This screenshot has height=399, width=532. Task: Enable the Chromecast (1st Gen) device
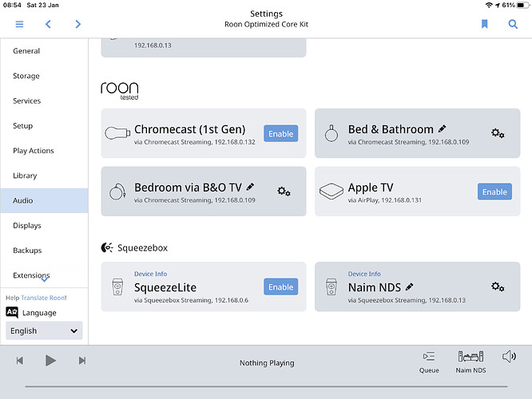[280, 133]
